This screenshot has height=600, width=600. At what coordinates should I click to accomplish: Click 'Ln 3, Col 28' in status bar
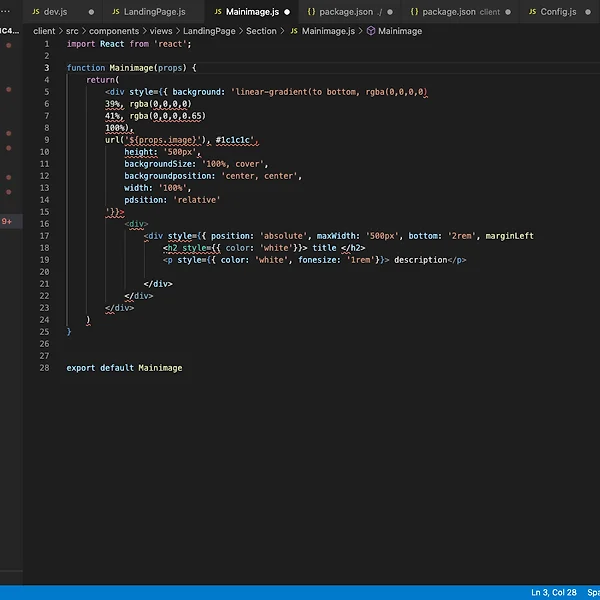pos(553,593)
